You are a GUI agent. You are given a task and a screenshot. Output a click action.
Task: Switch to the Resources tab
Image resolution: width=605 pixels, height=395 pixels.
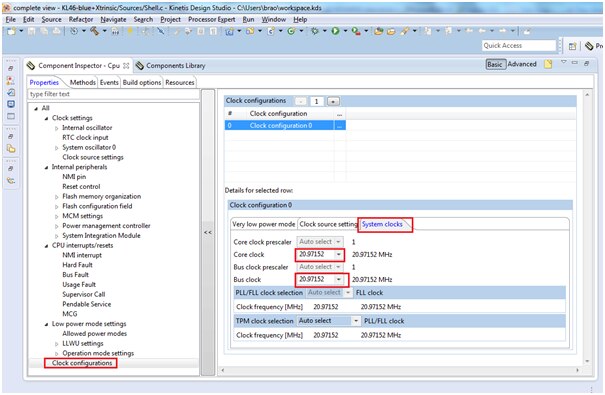(180, 83)
